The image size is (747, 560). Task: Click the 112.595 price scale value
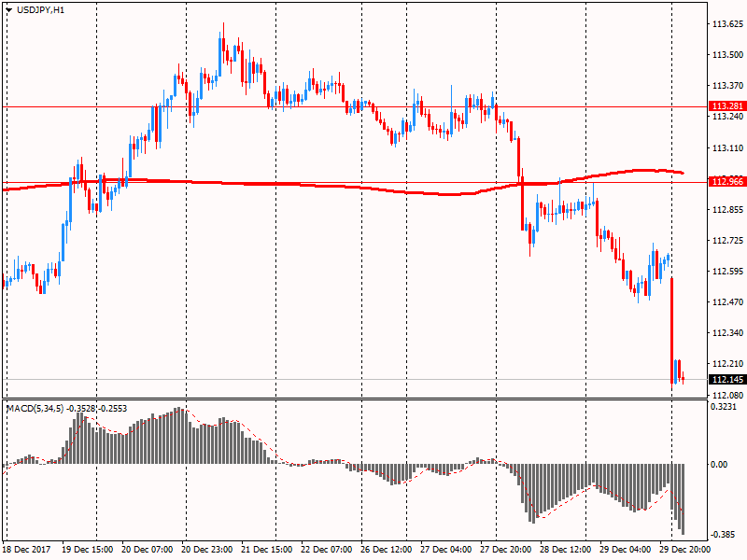coord(727,271)
